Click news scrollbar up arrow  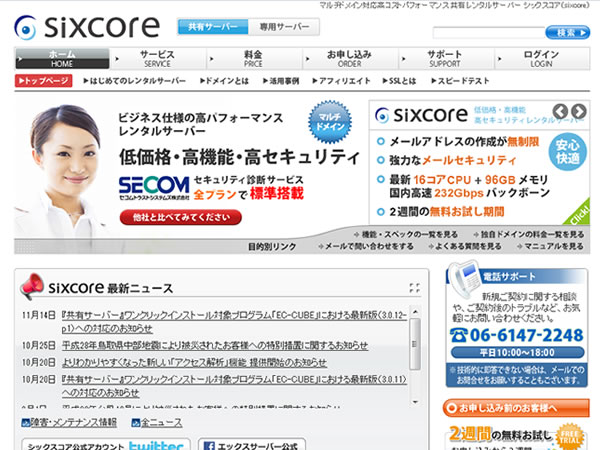tap(415, 311)
